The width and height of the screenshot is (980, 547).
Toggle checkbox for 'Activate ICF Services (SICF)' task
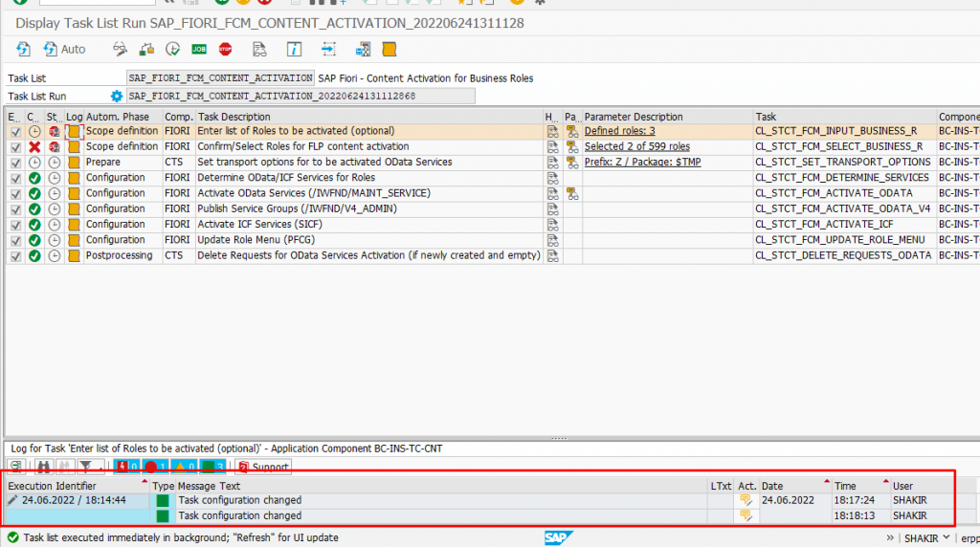tap(15, 226)
